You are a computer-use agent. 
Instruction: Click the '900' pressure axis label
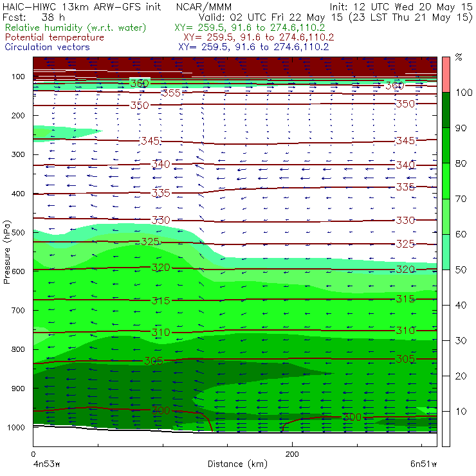(18, 389)
